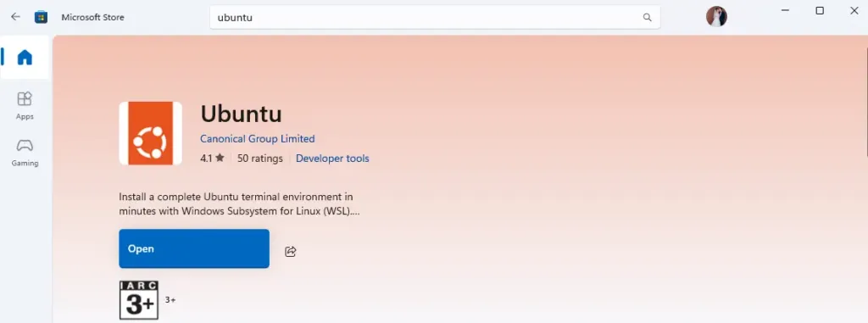Share the Ubuntu app via share icon
Viewport: 868px width, 323px height.
(x=291, y=252)
